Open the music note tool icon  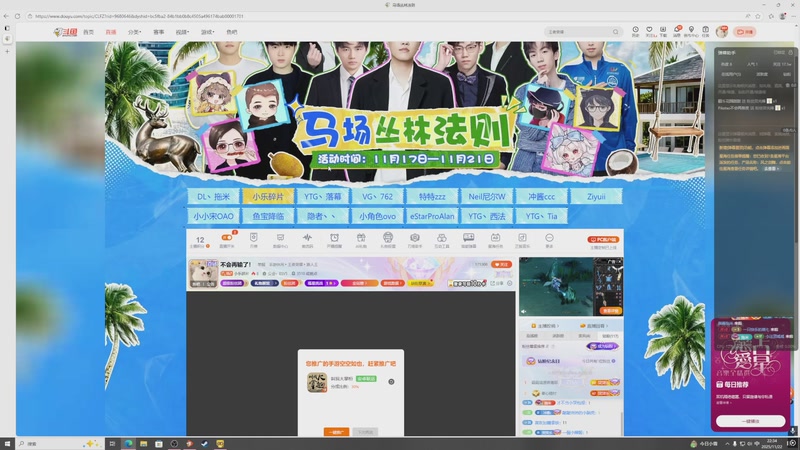522,238
